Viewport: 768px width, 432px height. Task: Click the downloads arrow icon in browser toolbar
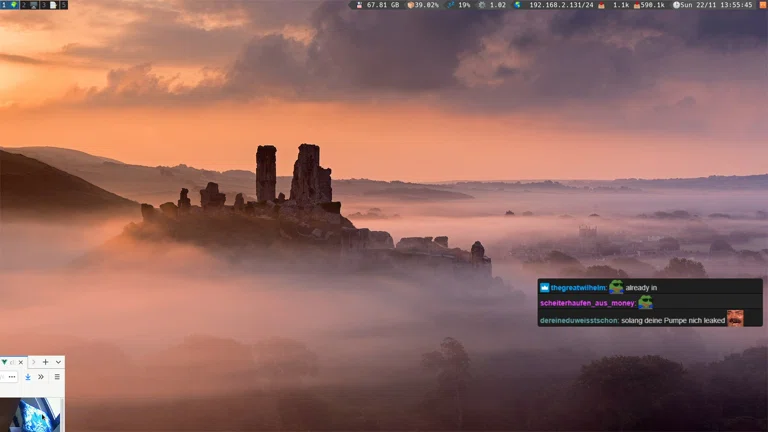click(x=28, y=377)
